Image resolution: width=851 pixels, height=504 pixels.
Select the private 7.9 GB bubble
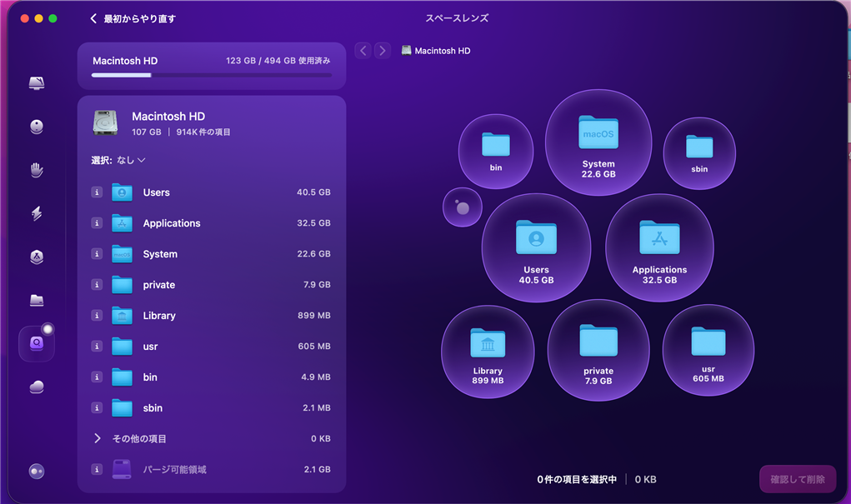click(598, 351)
